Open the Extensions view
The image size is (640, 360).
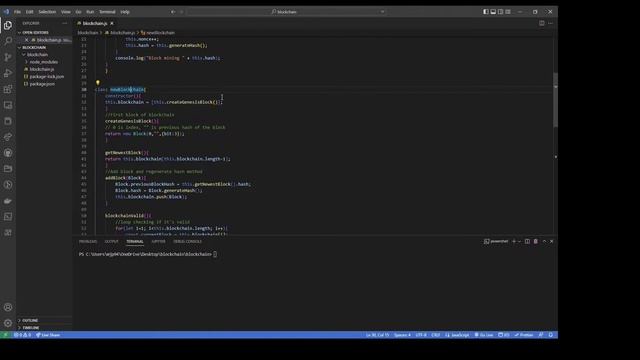click(x=8, y=89)
